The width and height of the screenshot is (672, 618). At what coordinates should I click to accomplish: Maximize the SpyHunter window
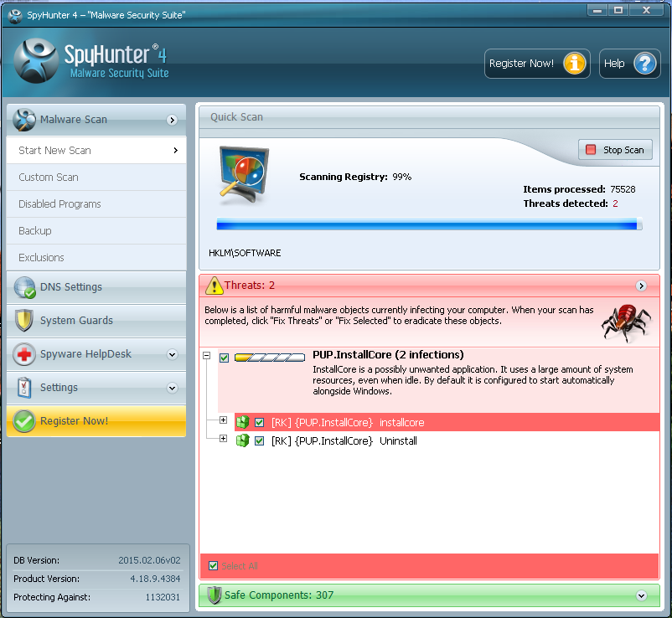(x=618, y=10)
